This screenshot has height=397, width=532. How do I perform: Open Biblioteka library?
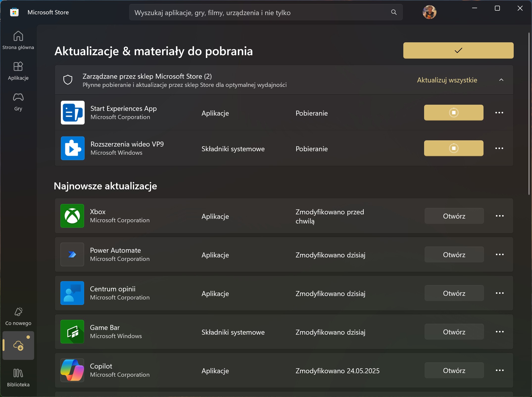click(18, 378)
